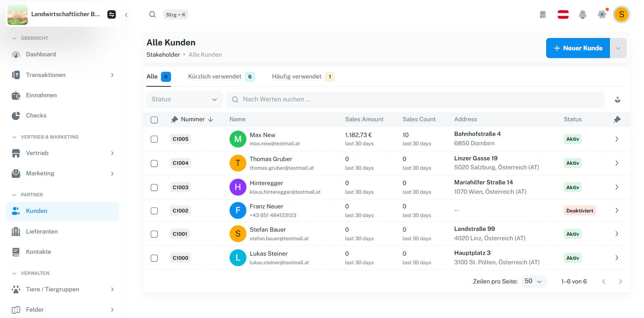
Task: Collapse ÜBERSICHT section
Action: point(14,38)
